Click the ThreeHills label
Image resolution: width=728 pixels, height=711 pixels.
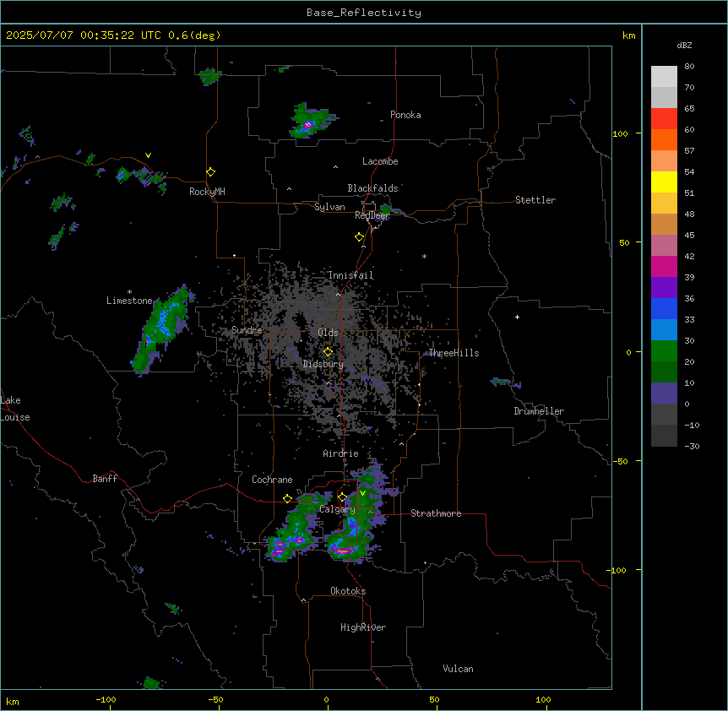click(x=454, y=353)
